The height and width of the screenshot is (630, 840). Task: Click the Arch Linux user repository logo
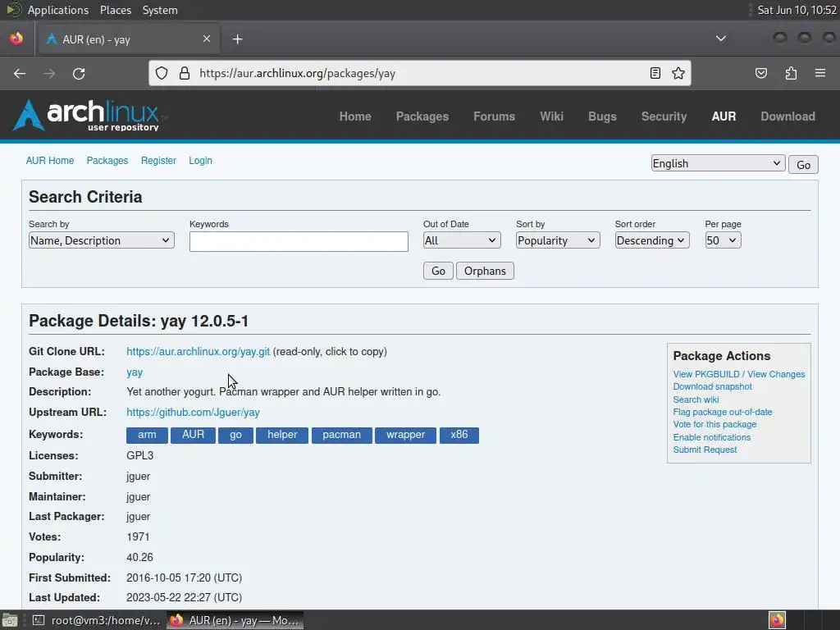pyautogui.click(x=87, y=115)
